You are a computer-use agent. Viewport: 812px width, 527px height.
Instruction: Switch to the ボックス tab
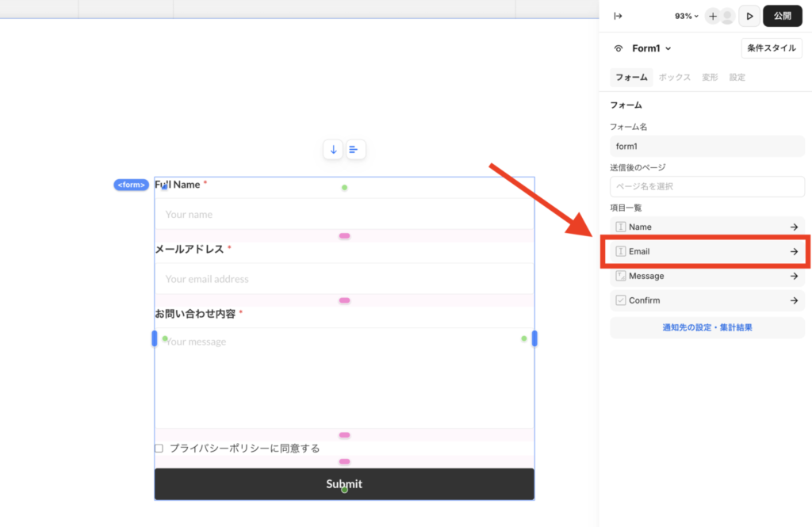coord(674,77)
